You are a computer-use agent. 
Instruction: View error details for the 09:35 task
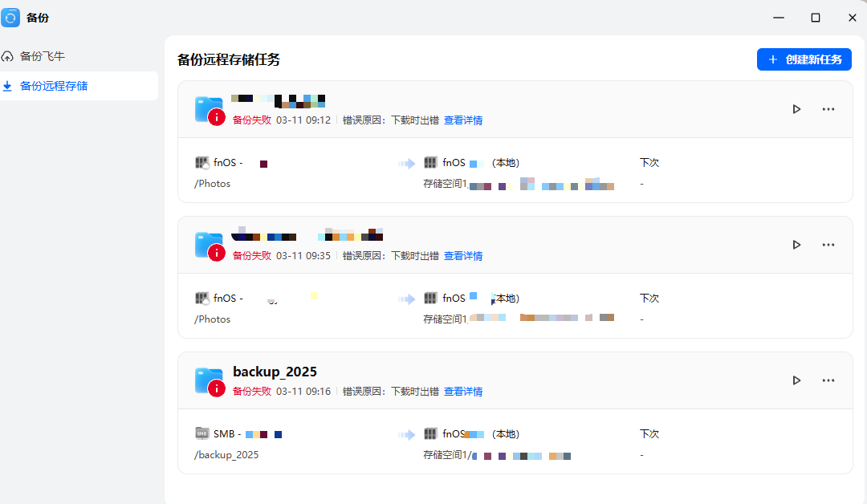(463, 255)
